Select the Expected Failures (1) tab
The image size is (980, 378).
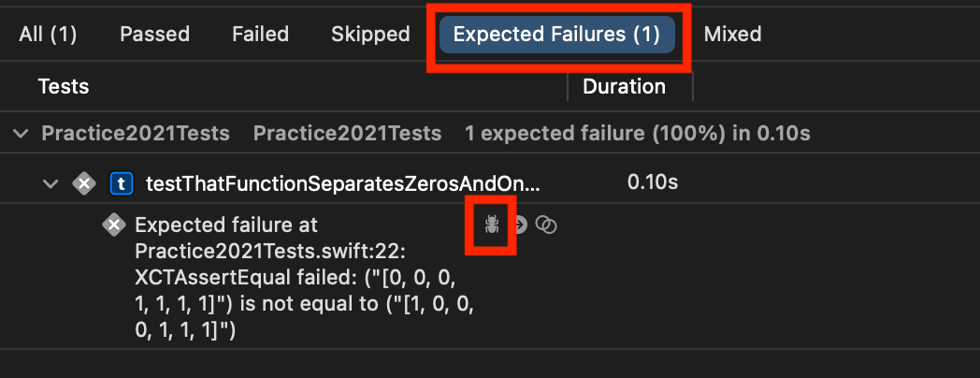point(557,34)
